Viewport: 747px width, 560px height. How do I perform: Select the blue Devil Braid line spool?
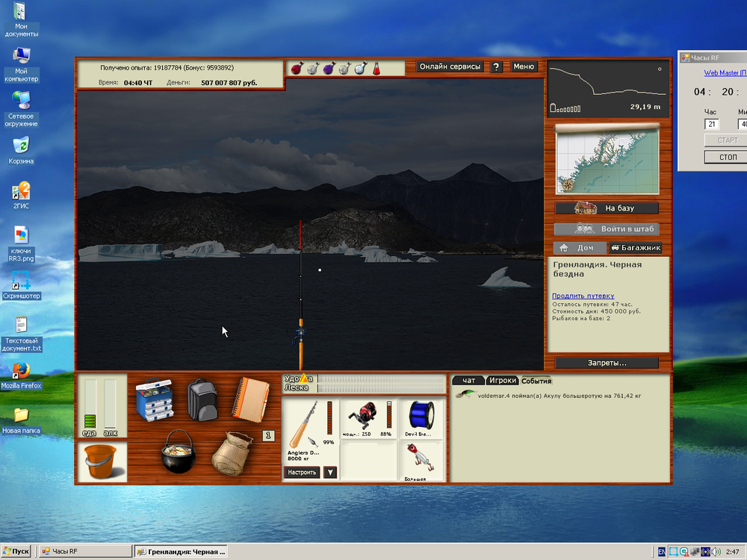421,414
